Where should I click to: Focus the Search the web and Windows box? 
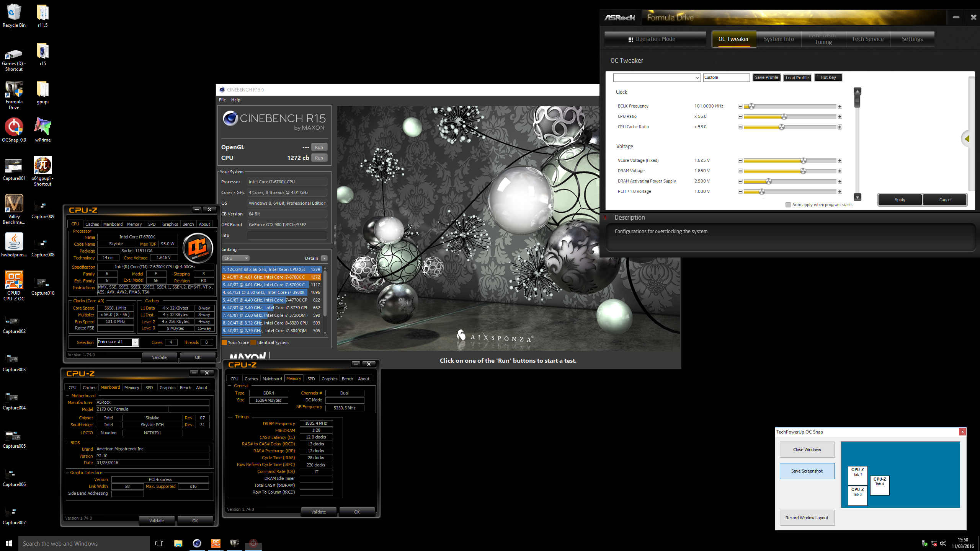click(x=84, y=543)
